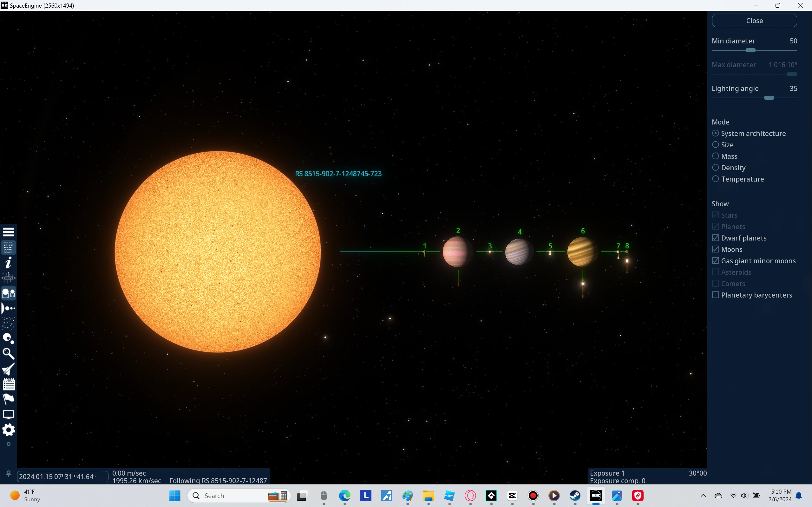The height and width of the screenshot is (507, 812).
Task: Click the solar system chart icon
Action: click(x=8, y=308)
